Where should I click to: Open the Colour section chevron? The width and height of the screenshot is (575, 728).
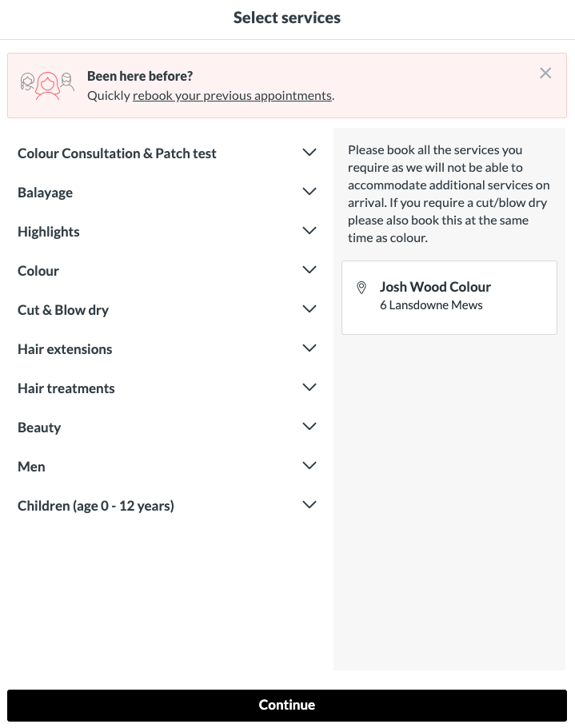pyautogui.click(x=309, y=270)
